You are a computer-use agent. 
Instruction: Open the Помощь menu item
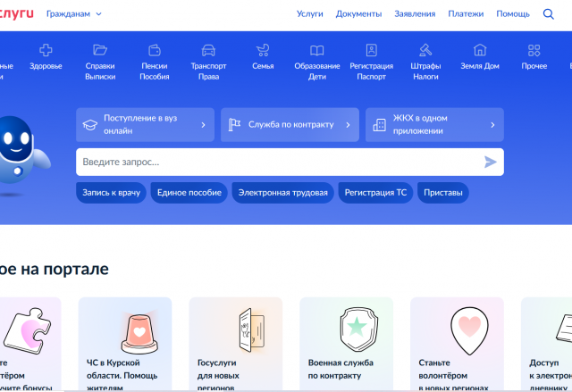[513, 14]
